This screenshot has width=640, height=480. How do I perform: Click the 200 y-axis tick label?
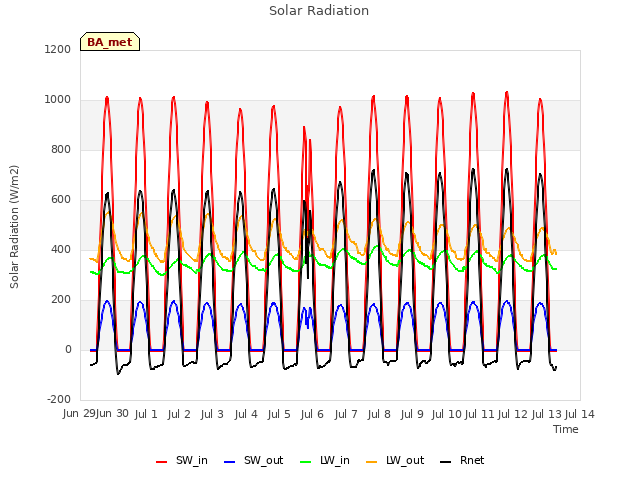click(x=61, y=300)
